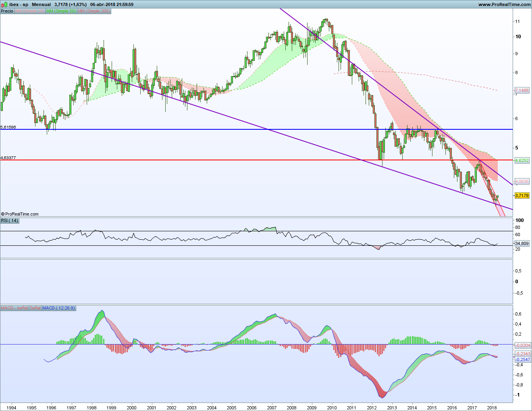The height and width of the screenshot is (411, 532).
Task: Open the RSI (14) indicator label
Action: click(10, 220)
